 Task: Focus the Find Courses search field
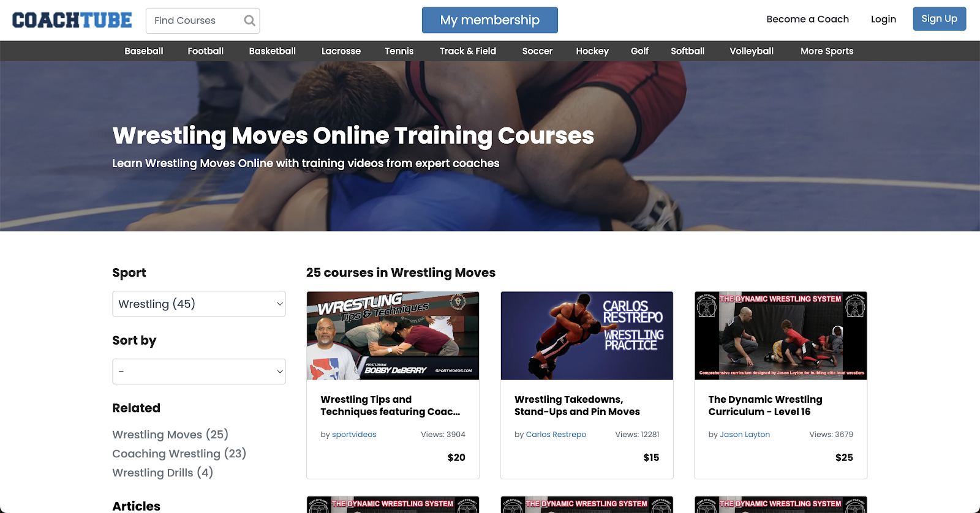(x=195, y=21)
